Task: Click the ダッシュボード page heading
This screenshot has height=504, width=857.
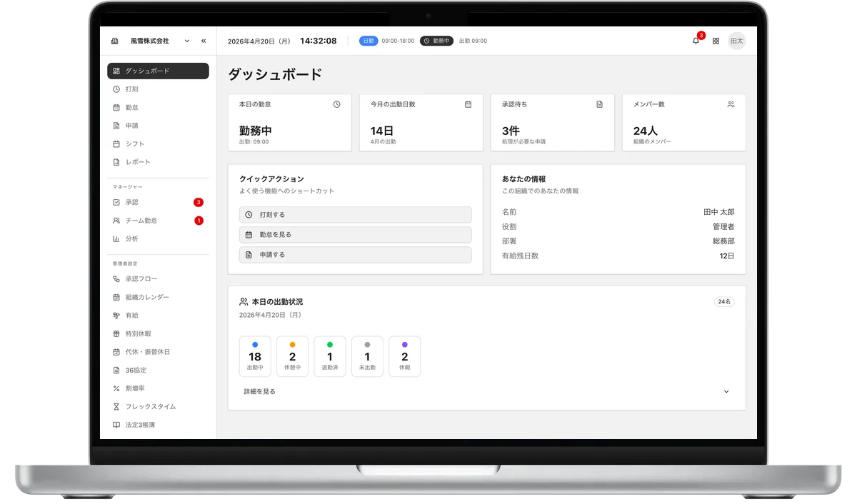Action: (275, 74)
